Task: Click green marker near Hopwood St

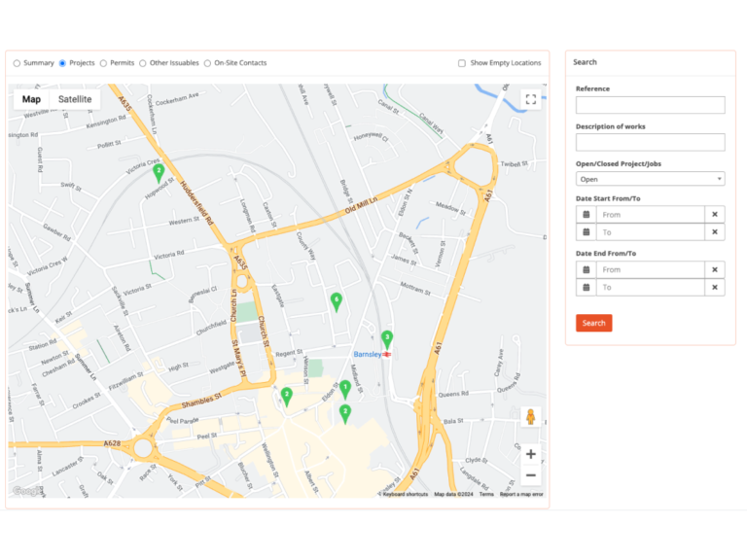Action: pyautogui.click(x=159, y=173)
